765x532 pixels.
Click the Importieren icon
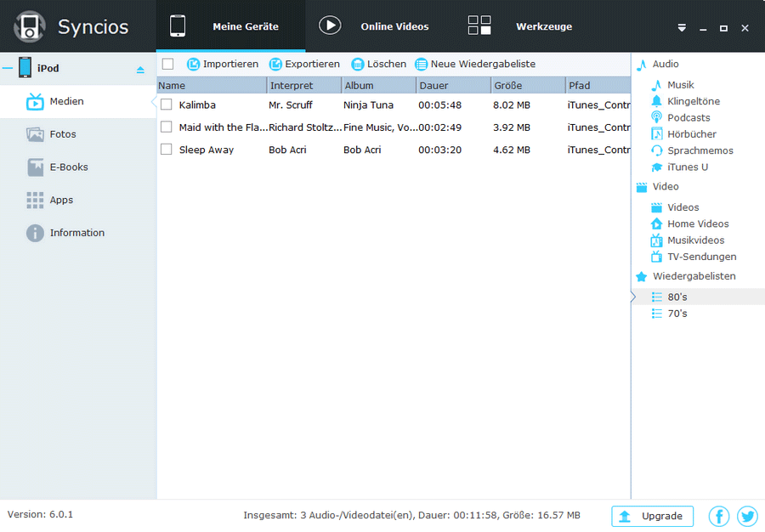[x=193, y=65]
